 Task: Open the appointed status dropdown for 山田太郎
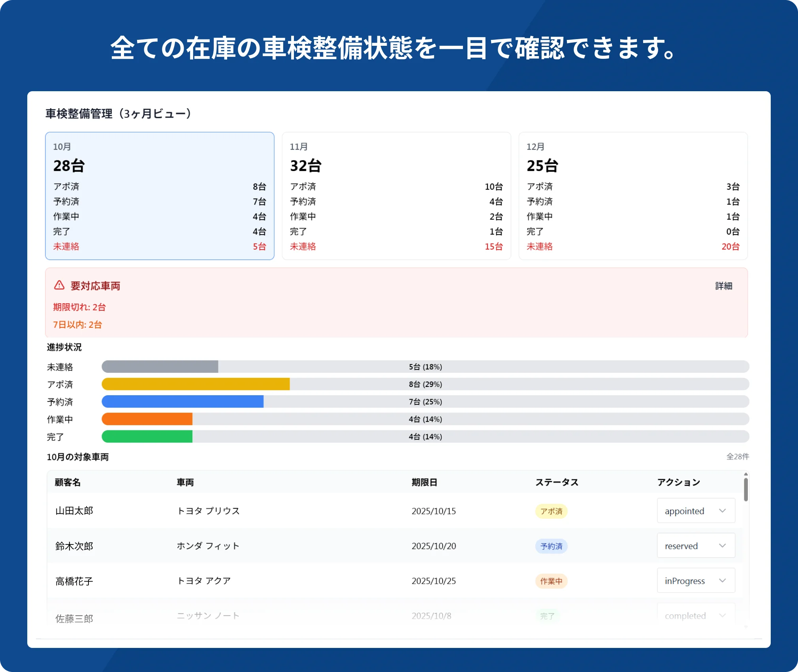click(696, 511)
